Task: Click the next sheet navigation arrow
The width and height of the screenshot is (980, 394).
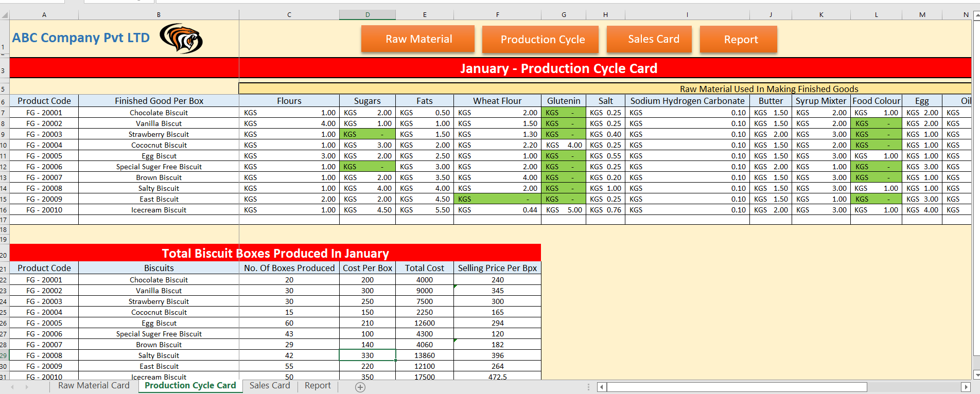Action: tap(27, 387)
